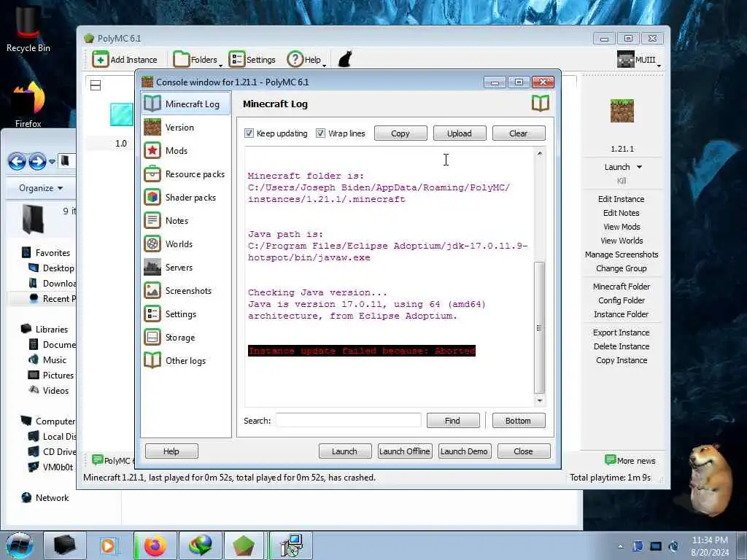Click Change Group in right panel
This screenshot has height=560, width=747.
[x=622, y=268]
